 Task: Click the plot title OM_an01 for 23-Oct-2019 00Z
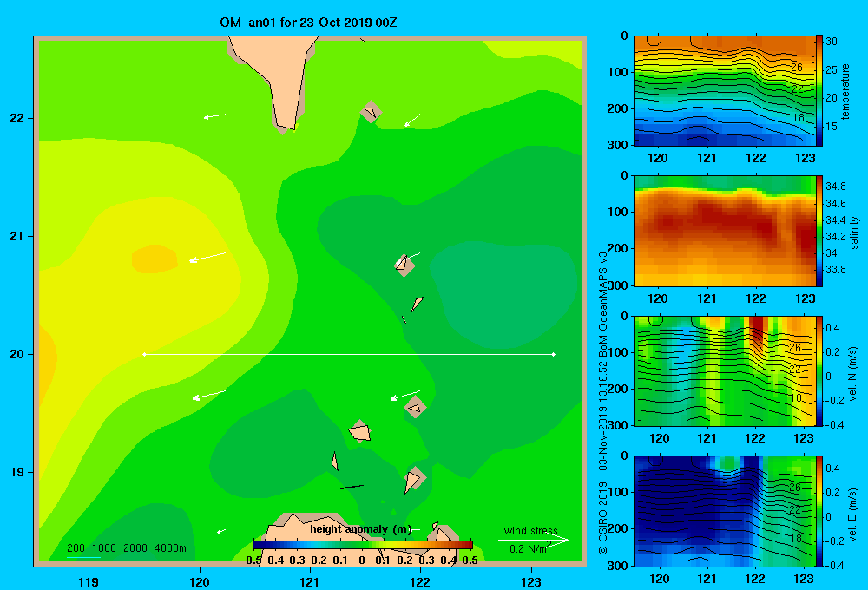click(x=308, y=23)
